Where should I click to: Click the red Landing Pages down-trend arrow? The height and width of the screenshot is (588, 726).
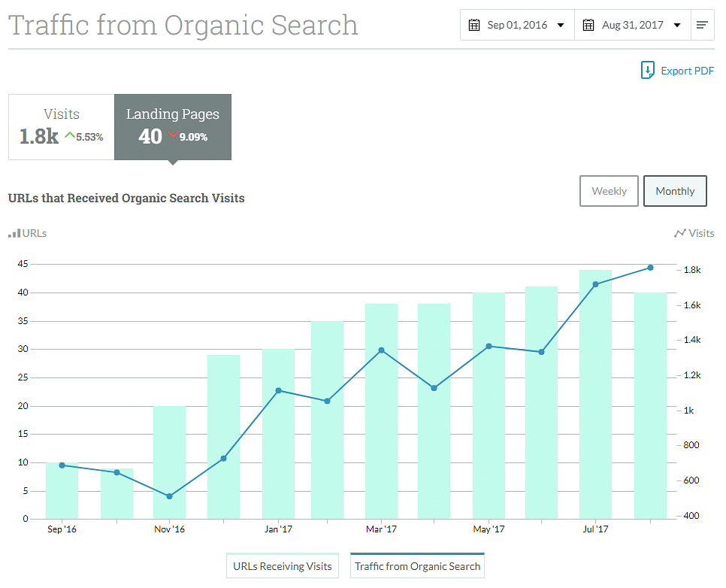(173, 136)
